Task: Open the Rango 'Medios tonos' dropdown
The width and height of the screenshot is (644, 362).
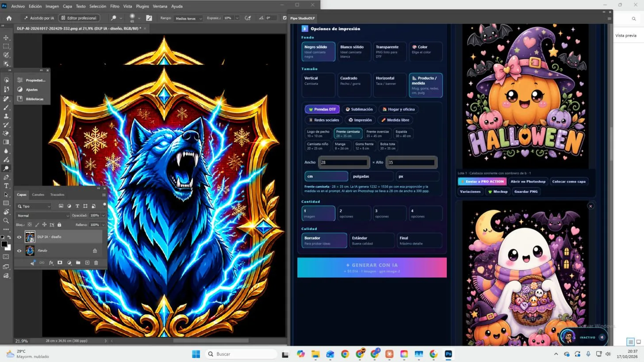Action: coord(188,18)
